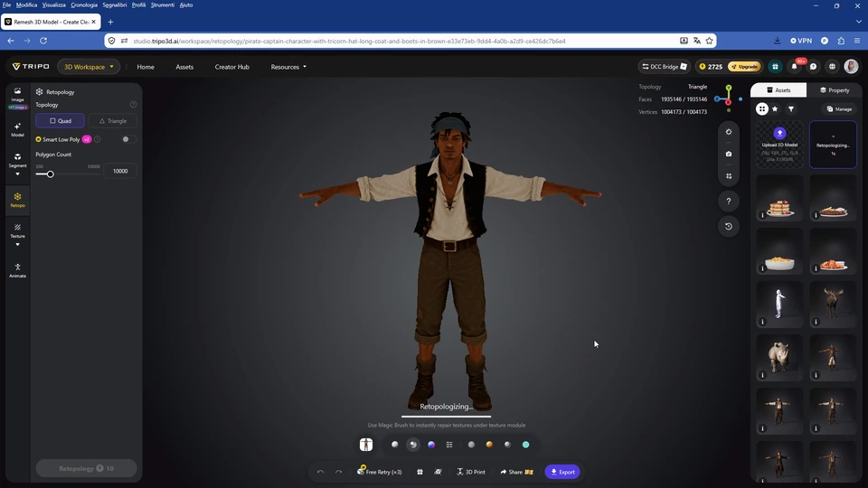Select the Retopo tool in sidebar
This screenshot has width=868, height=488.
(17, 200)
